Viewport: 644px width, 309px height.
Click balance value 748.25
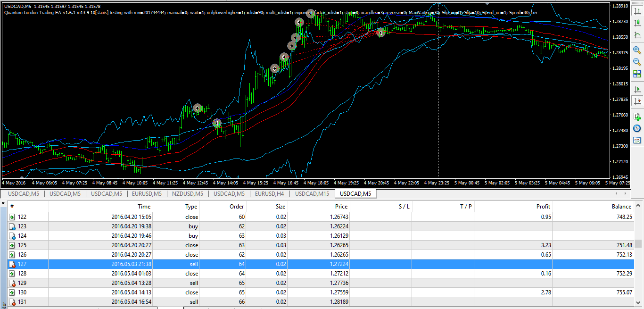pyautogui.click(x=624, y=217)
